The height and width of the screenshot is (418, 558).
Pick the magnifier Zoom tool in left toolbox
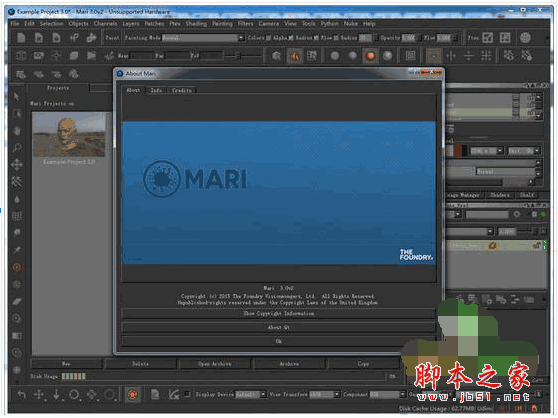coord(17,148)
